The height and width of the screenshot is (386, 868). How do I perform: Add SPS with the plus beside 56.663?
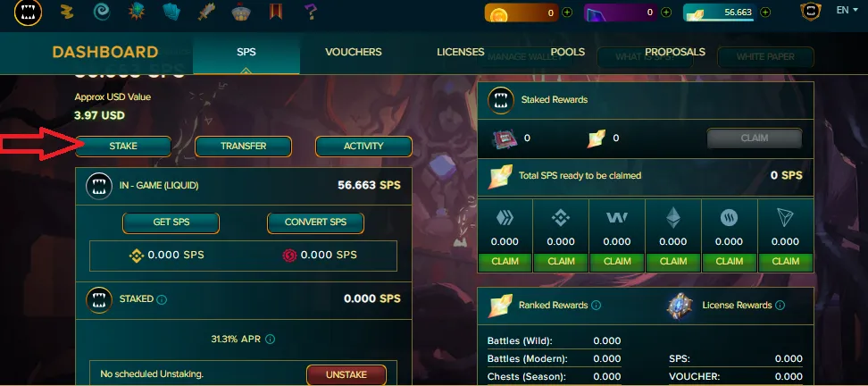tap(765, 13)
